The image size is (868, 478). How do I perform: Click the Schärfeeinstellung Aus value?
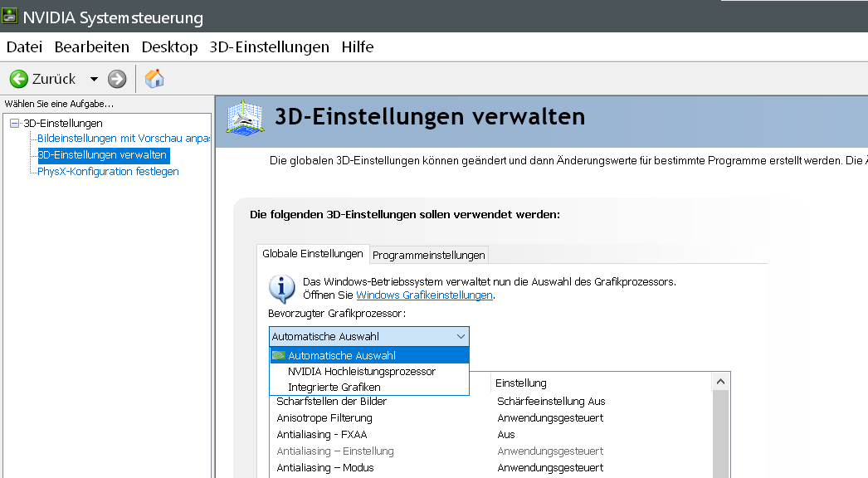pyautogui.click(x=551, y=402)
